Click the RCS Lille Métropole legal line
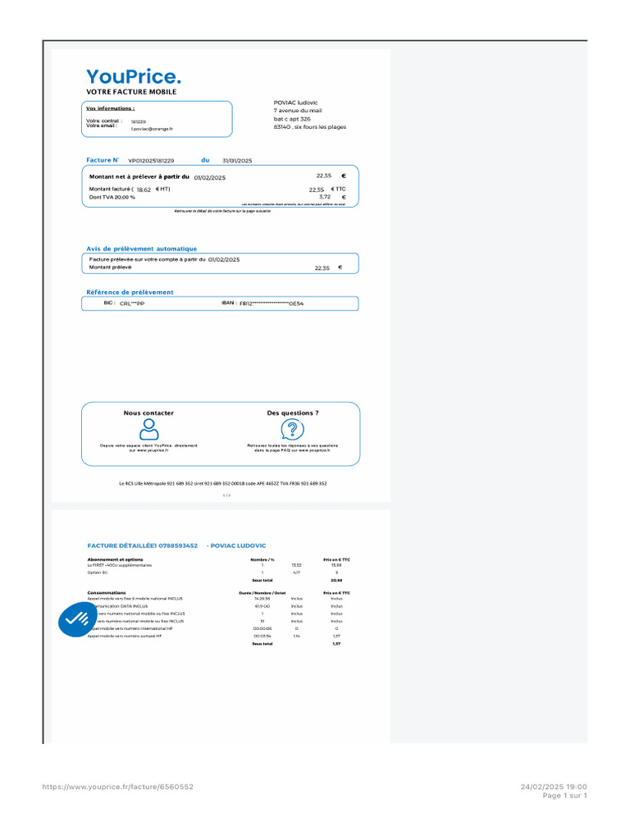630x840 pixels. [x=223, y=483]
